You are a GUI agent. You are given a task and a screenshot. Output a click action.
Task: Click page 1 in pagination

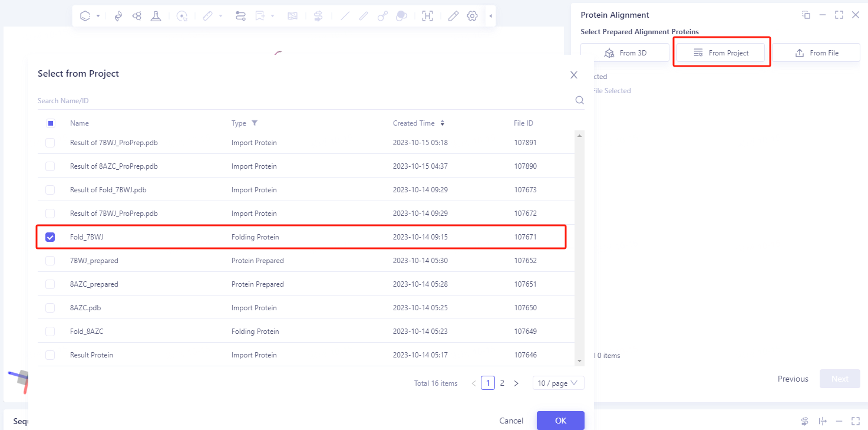488,383
